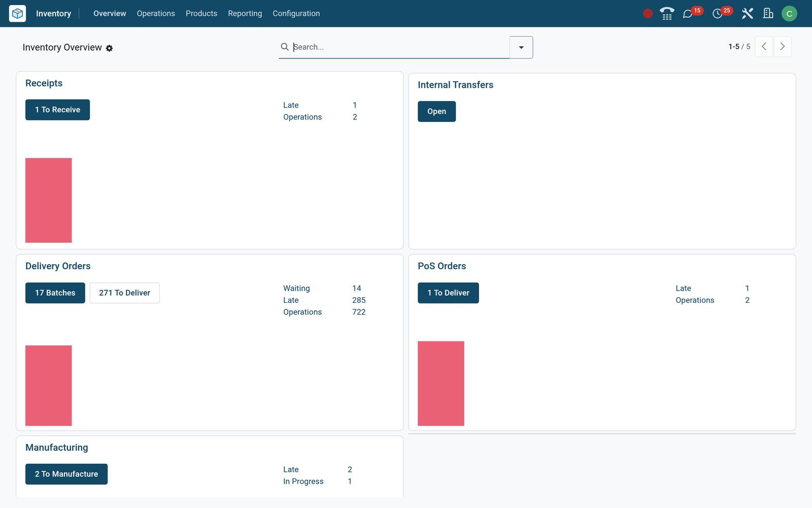Open the Products menu
812x508 pixels.
(x=201, y=14)
